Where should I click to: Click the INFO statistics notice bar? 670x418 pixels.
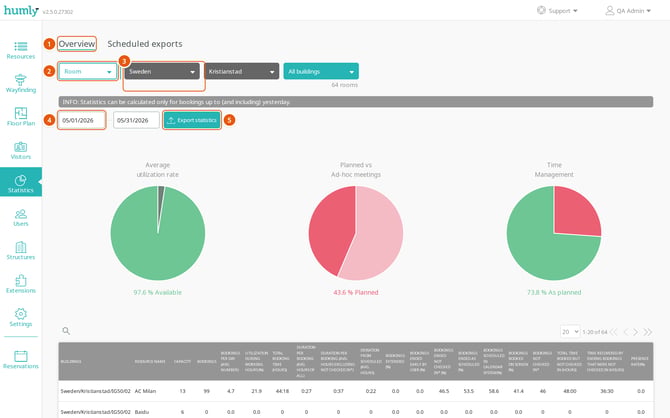click(x=356, y=102)
